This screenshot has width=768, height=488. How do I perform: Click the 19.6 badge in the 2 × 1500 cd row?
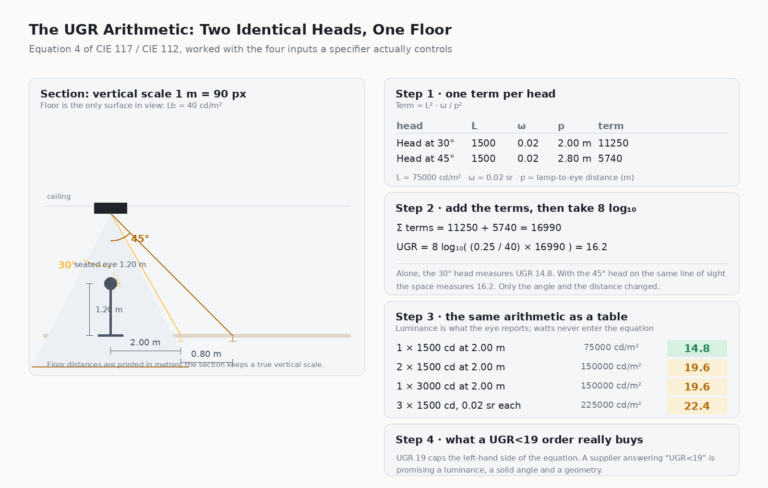coord(697,367)
